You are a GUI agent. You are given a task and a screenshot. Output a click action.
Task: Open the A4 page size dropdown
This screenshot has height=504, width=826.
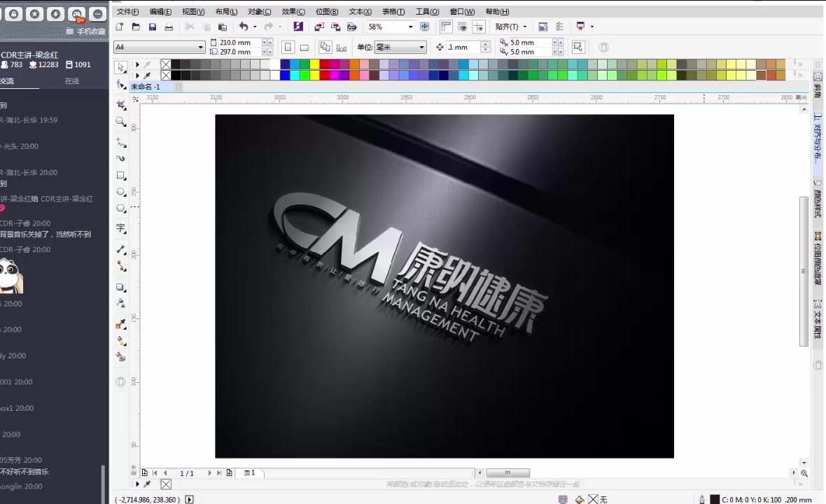pyautogui.click(x=200, y=47)
